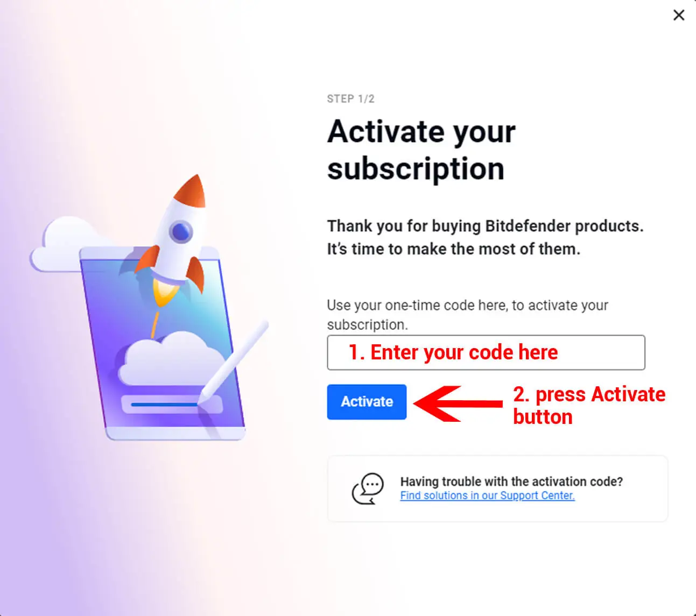Click the blue progress line on tablet illustration
This screenshot has height=616, width=696.
[x=165, y=405]
